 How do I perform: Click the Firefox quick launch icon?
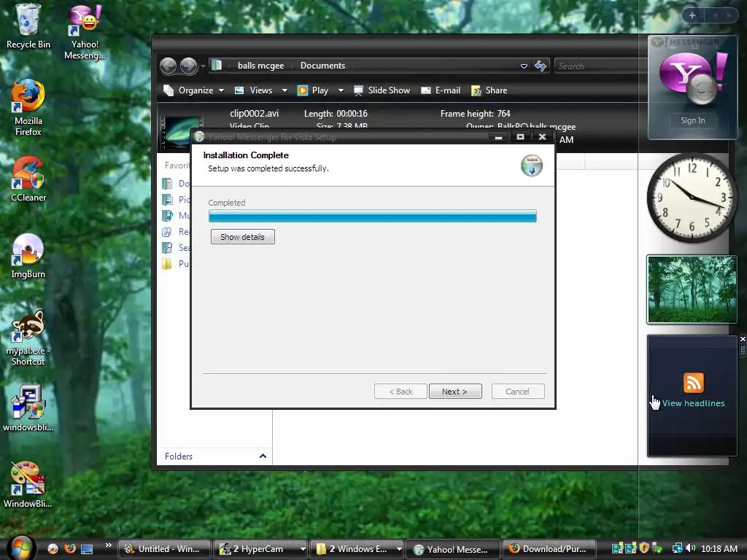tap(70, 548)
